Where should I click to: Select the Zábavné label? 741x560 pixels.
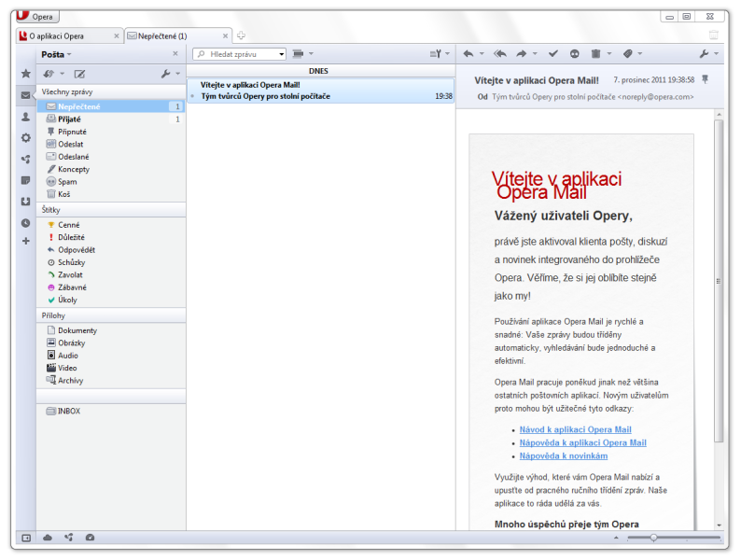coord(112,287)
